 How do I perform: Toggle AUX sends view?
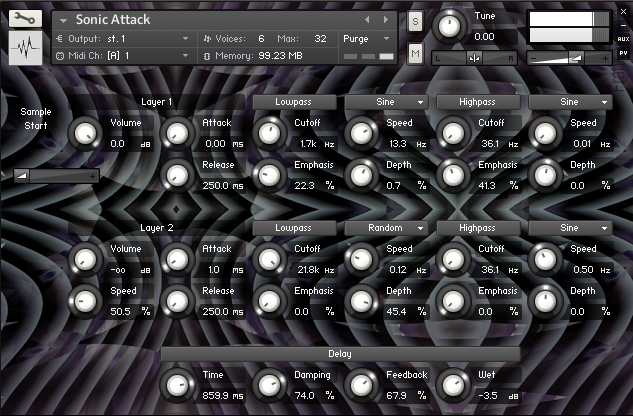click(623, 39)
